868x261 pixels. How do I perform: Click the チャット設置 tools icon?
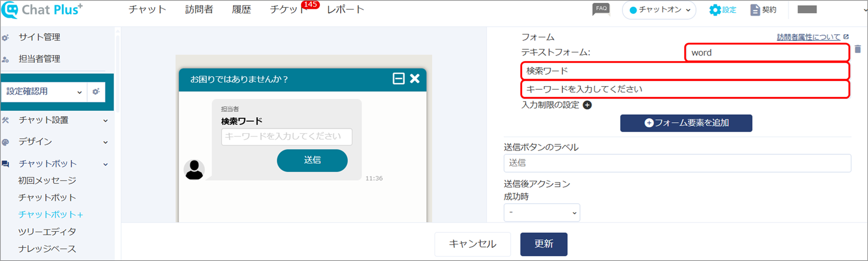(6, 120)
